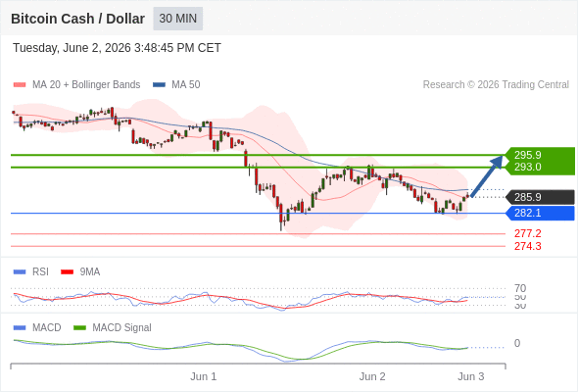Click the 274.3 red support price label
Image resolution: width=578 pixels, height=392 pixels.
[527, 246]
